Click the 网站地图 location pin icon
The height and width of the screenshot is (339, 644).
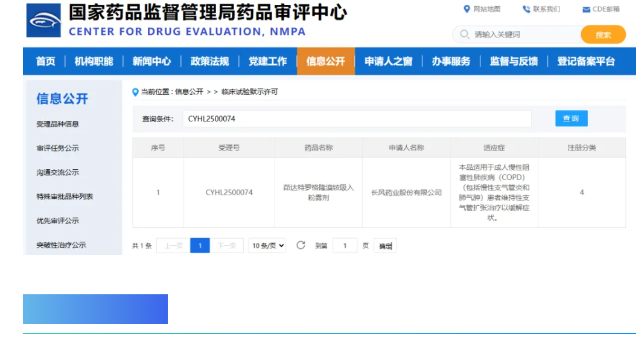[x=467, y=9]
